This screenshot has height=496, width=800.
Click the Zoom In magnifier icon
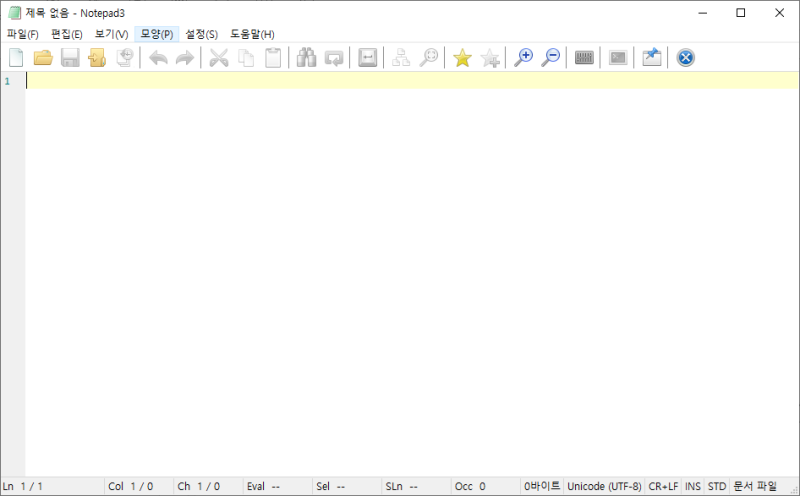pos(523,58)
